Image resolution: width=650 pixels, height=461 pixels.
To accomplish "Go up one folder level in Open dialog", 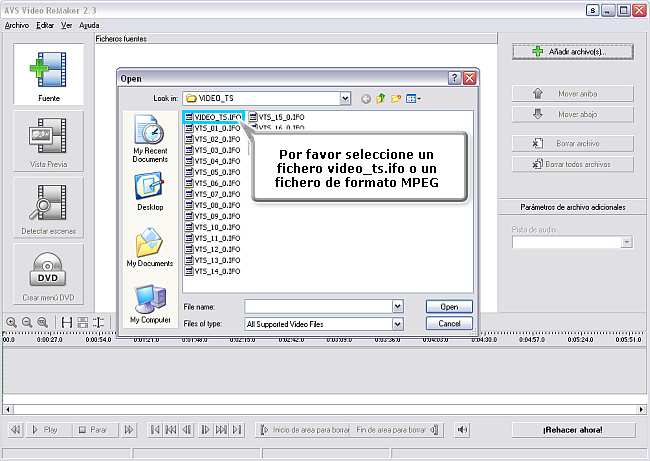I will tap(381, 99).
